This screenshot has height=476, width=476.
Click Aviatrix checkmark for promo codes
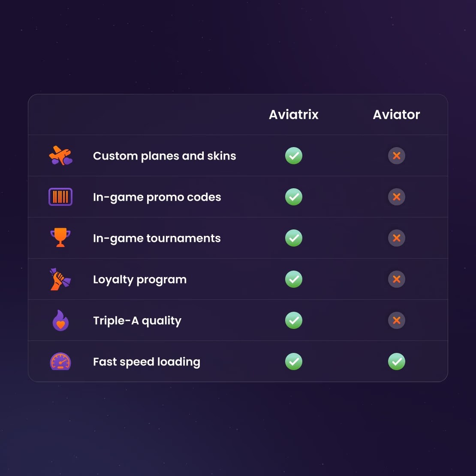point(294,197)
